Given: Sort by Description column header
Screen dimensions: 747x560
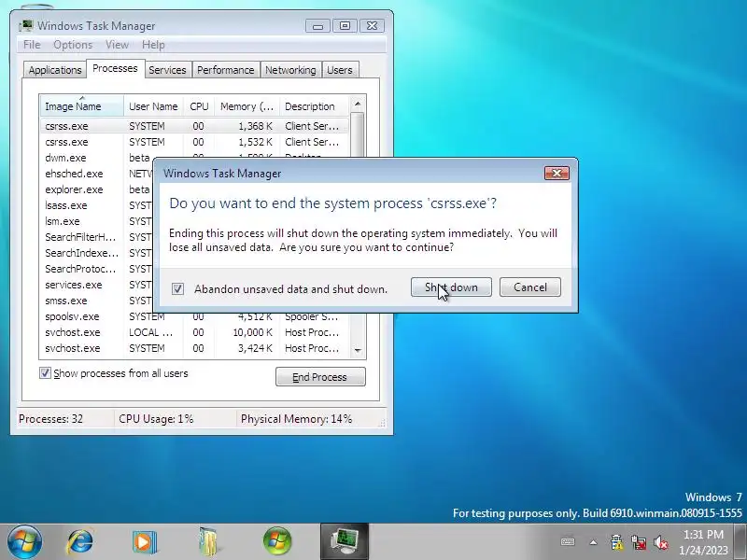Looking at the screenshot, I should pos(314,106).
